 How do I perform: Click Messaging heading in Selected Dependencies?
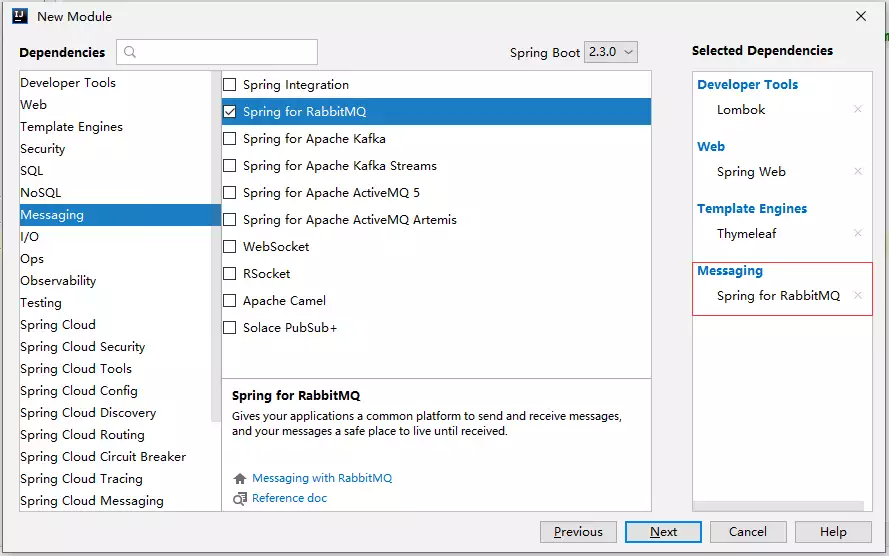tap(730, 271)
